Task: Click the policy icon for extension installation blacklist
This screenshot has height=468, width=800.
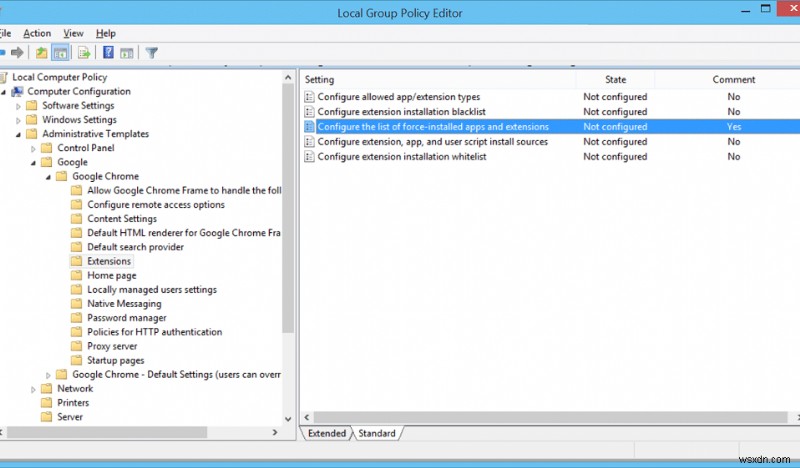Action: [309, 112]
